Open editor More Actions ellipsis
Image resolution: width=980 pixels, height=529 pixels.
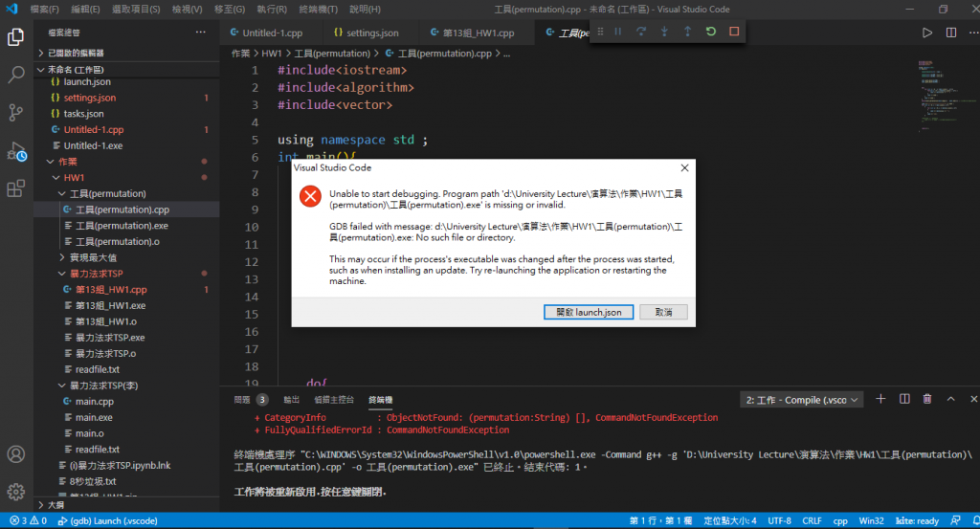click(973, 33)
